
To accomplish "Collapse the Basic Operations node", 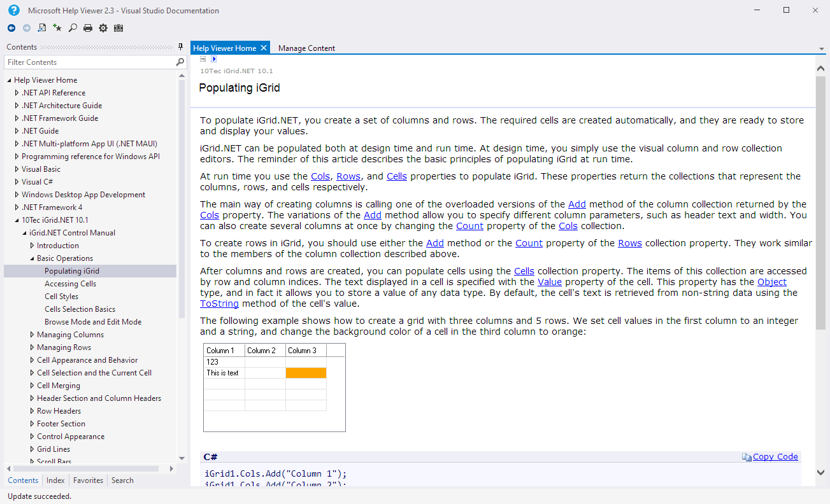I will [32, 258].
